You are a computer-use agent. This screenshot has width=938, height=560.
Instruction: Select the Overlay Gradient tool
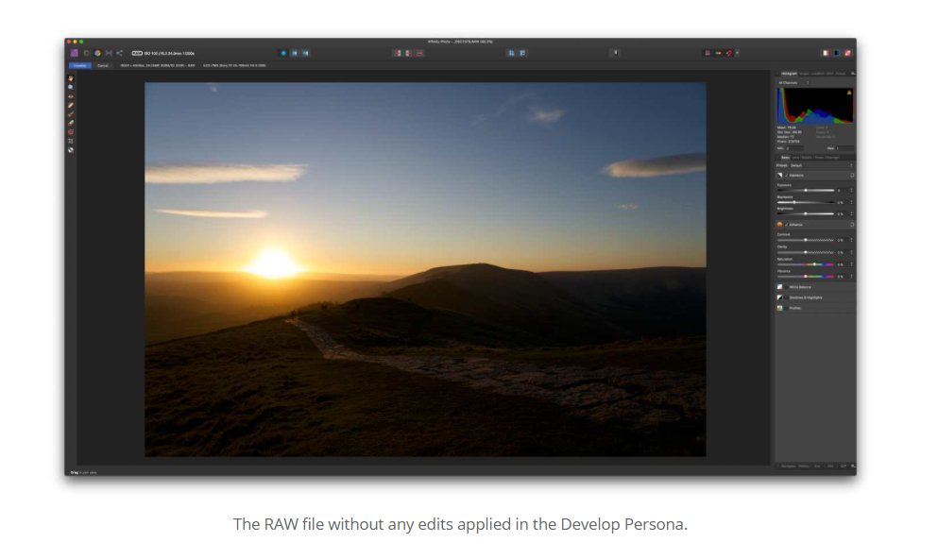tap(71, 132)
